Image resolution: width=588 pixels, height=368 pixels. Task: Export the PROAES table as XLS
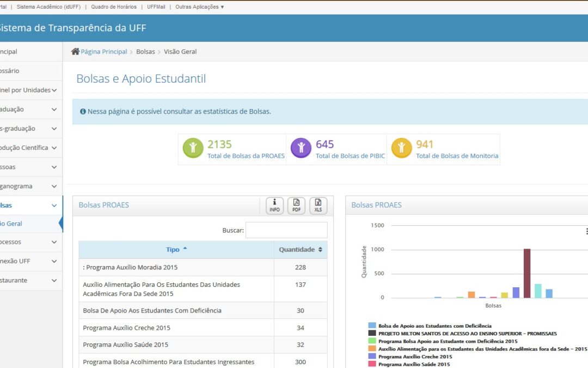point(318,206)
